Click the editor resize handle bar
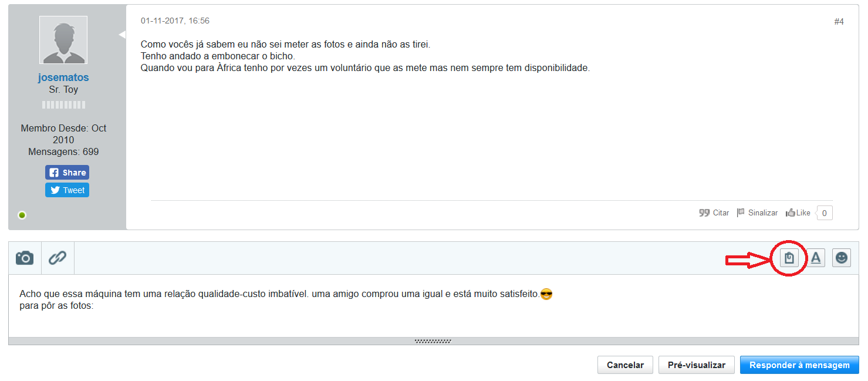Viewport: 868px width, 381px height. (433, 341)
